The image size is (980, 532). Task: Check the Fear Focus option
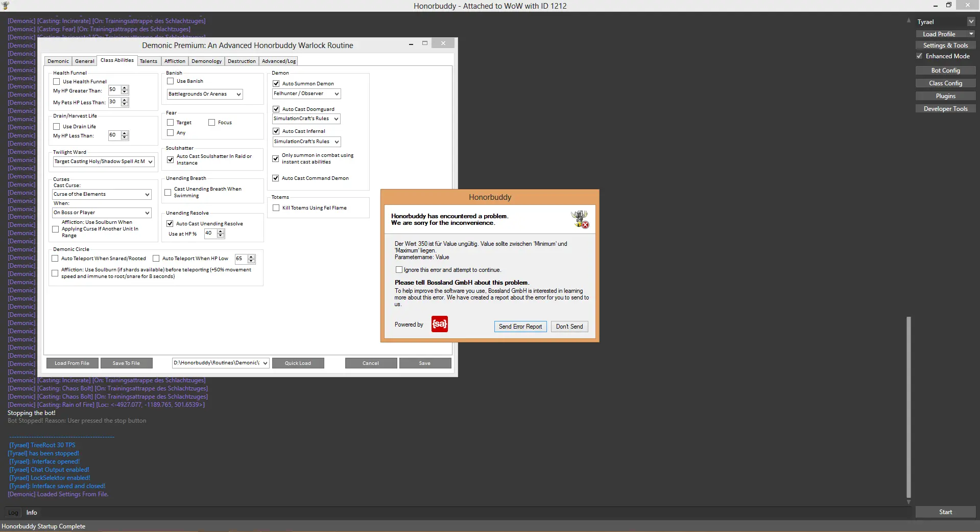pos(212,122)
